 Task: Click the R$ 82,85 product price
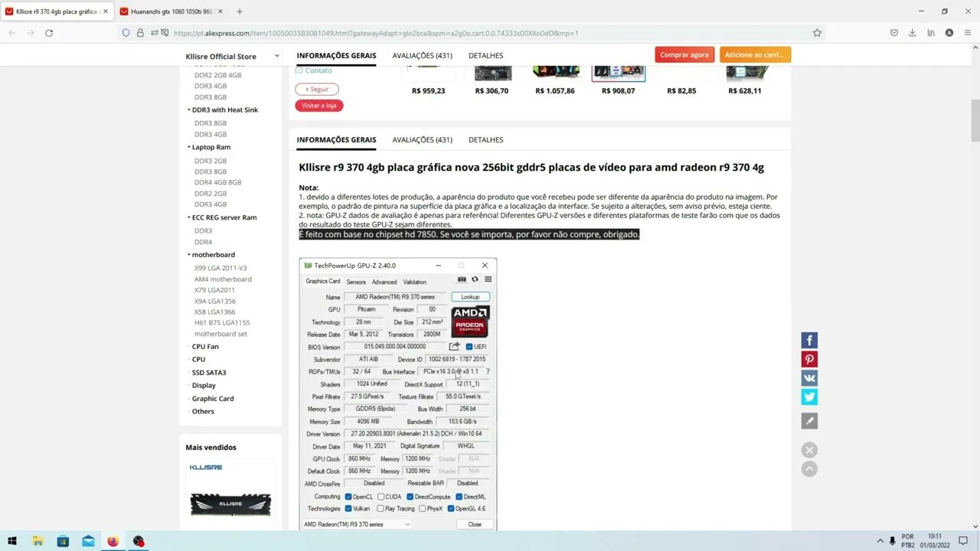(x=681, y=90)
